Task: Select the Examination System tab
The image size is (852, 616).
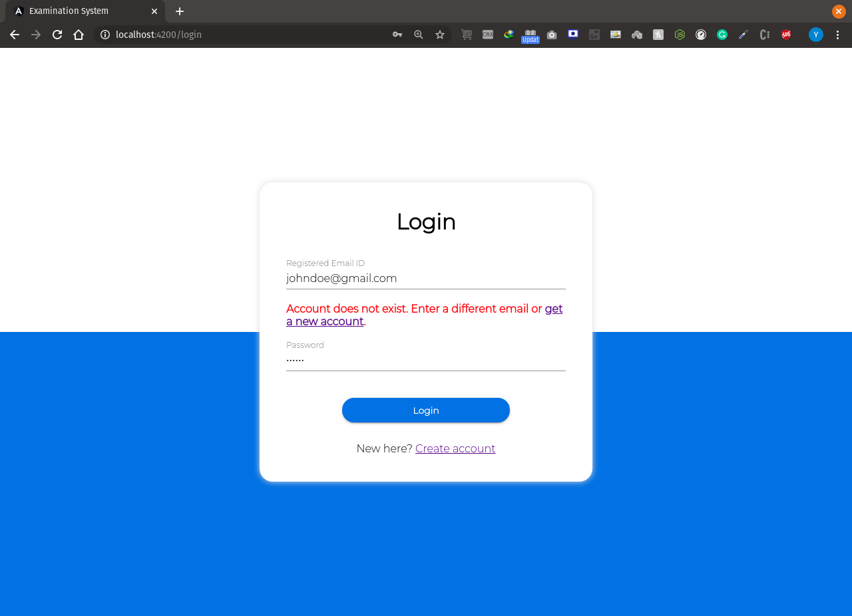Action: point(85,11)
